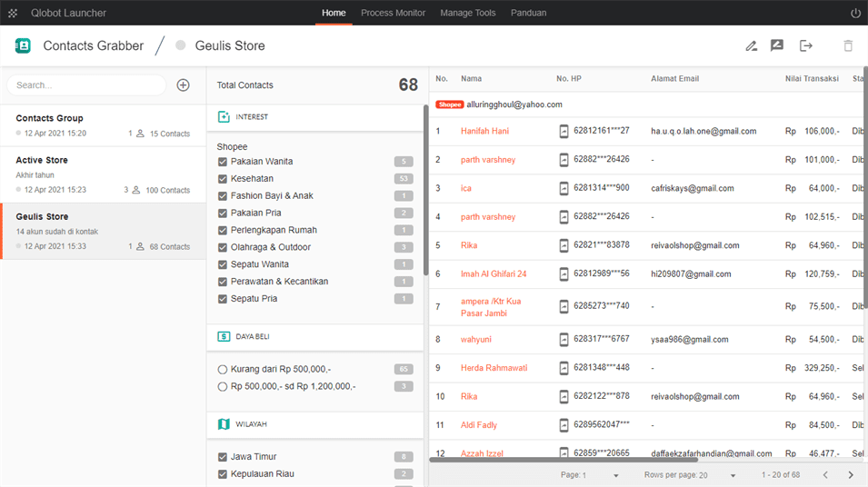Click the Nama column header
Screen dimensions: 868x487
pyautogui.click(x=471, y=78)
